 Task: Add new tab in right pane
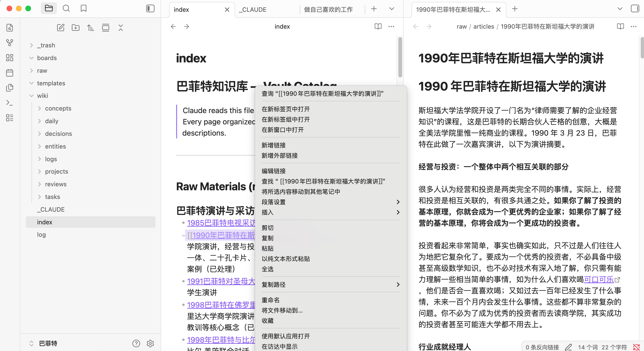(515, 9)
